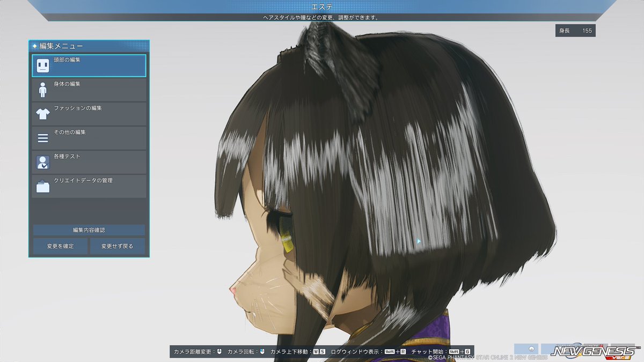
Task: Click the カメラ上下移動 W S key hint
Action: (298, 352)
